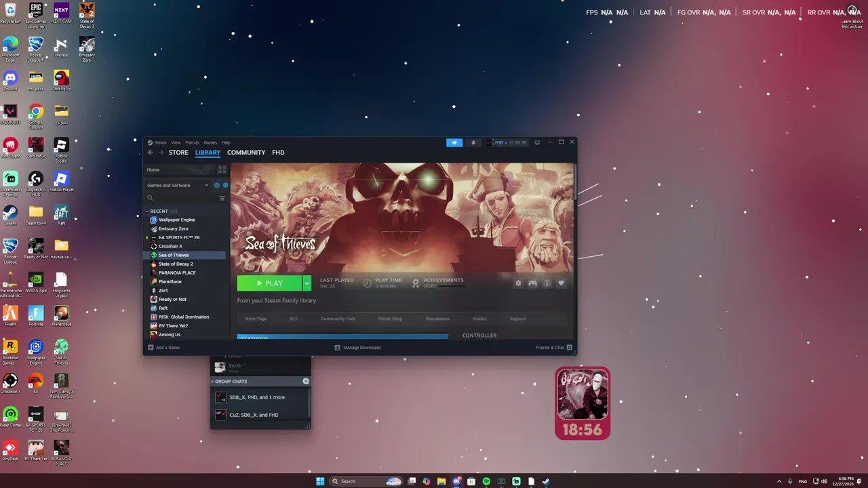868x488 pixels.
Task: Go forward with Steam's forward arrow
Action: (x=161, y=152)
